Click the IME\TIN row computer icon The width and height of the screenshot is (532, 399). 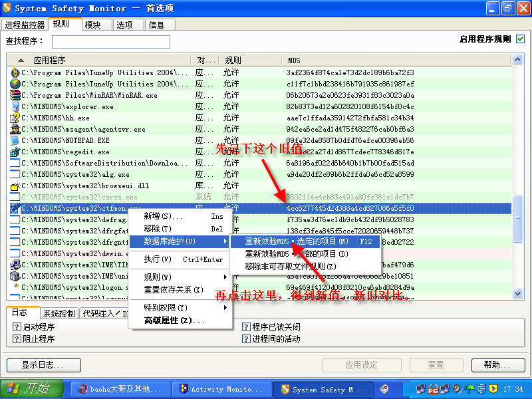coord(15,265)
